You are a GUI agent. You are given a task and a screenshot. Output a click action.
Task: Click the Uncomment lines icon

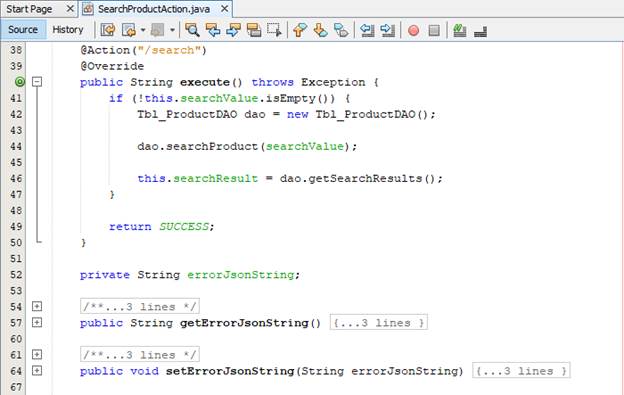pos(480,32)
